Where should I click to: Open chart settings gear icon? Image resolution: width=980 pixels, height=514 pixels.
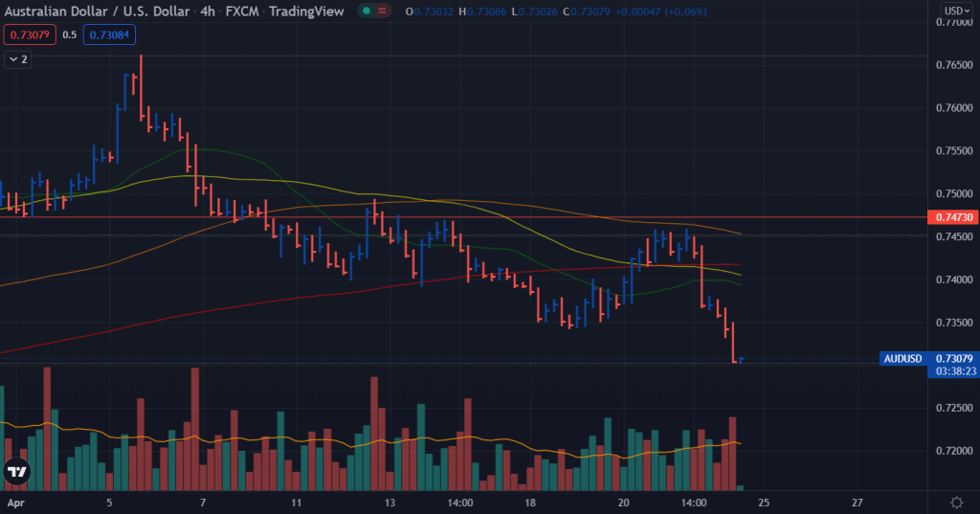coord(956,503)
